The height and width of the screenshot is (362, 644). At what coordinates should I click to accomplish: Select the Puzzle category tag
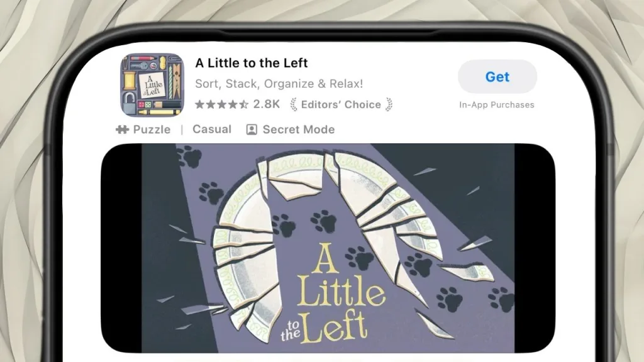pos(152,129)
